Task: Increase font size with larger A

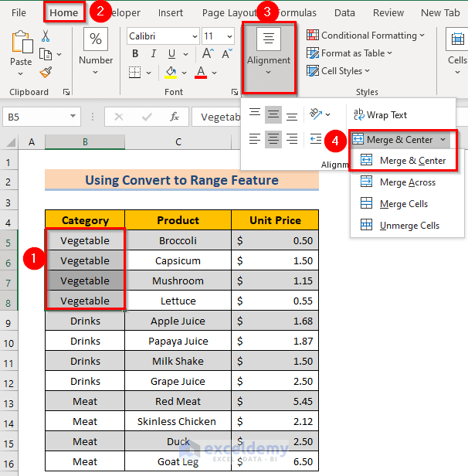Action: [208, 53]
